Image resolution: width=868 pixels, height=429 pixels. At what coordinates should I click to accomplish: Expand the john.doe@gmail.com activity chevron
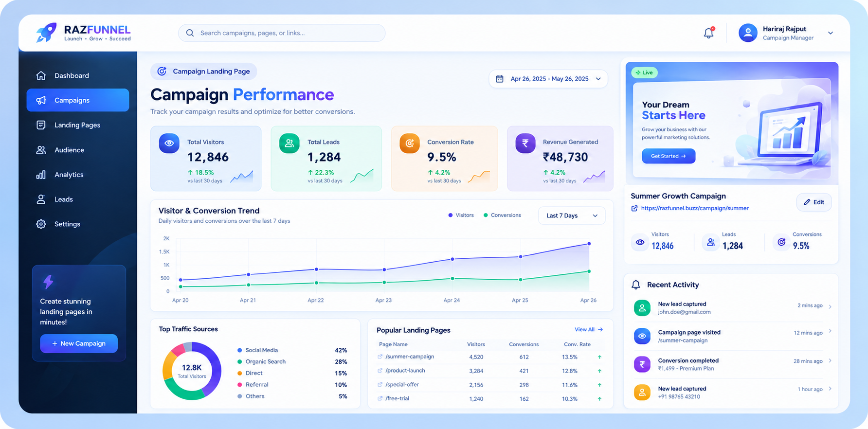[x=830, y=306]
